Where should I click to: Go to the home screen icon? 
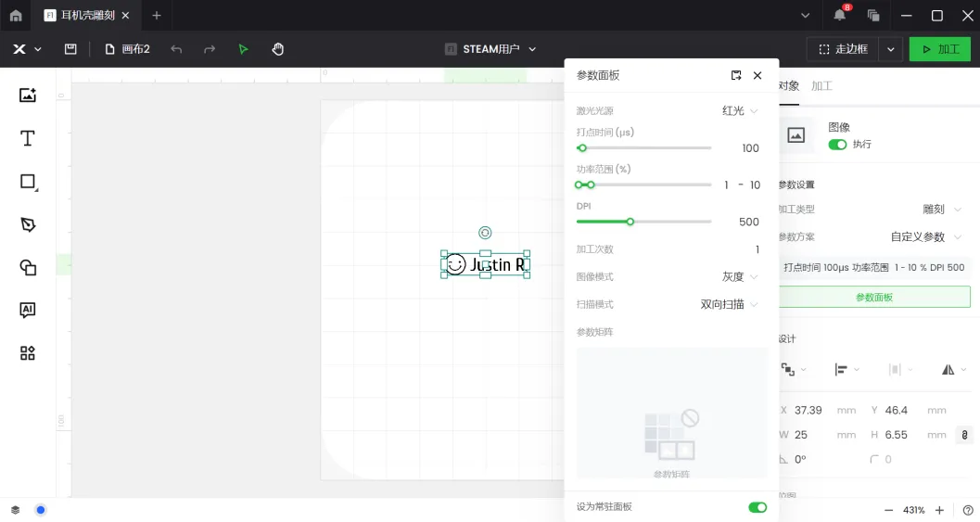click(x=16, y=16)
